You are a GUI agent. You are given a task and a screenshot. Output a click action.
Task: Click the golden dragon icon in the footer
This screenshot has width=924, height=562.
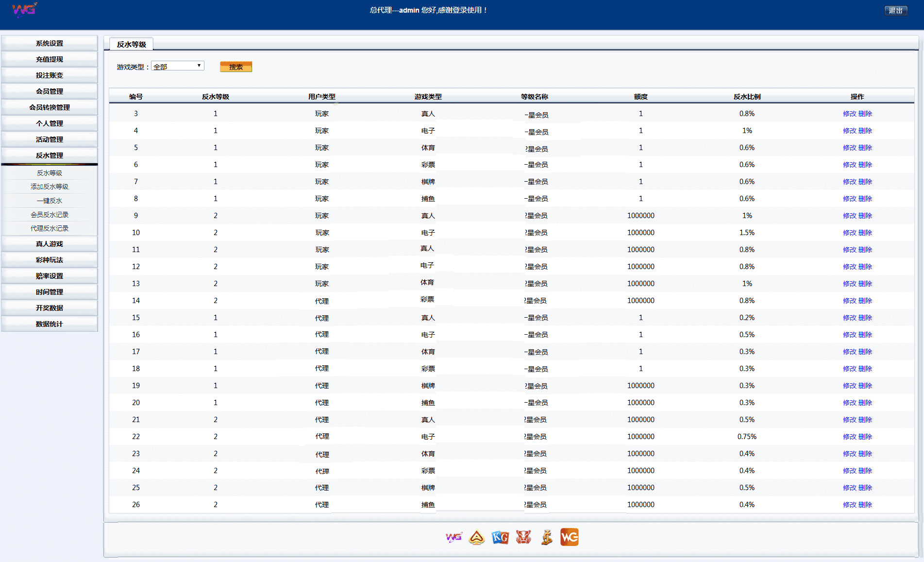pos(547,537)
